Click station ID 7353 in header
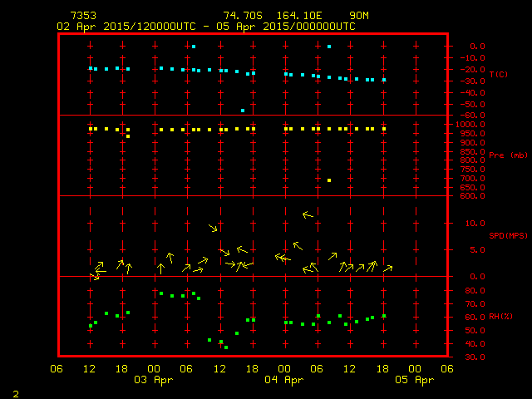Viewport: 532px width, 399px height. coord(82,16)
